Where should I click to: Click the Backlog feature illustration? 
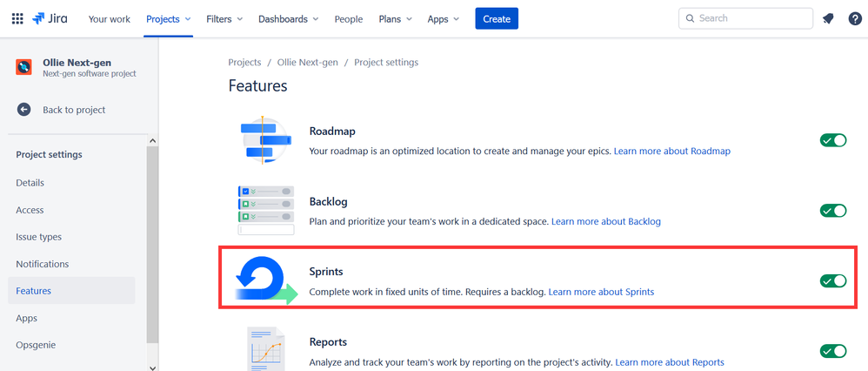(265, 211)
